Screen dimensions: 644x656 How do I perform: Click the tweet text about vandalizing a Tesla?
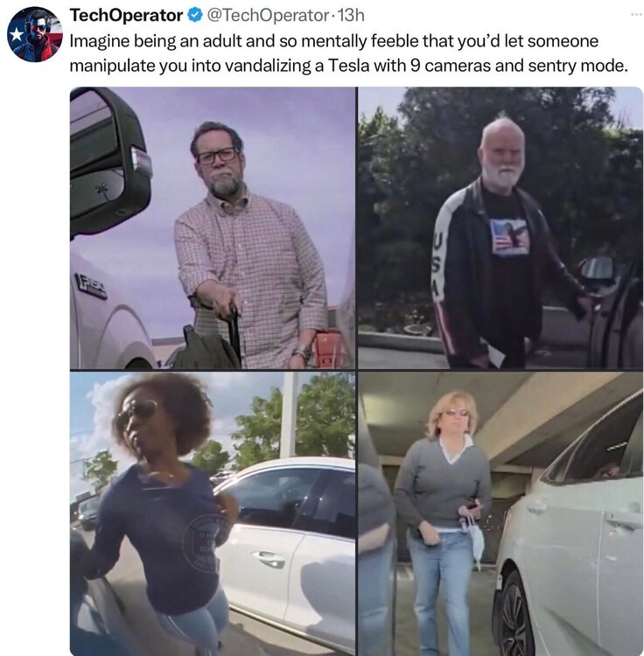click(348, 53)
